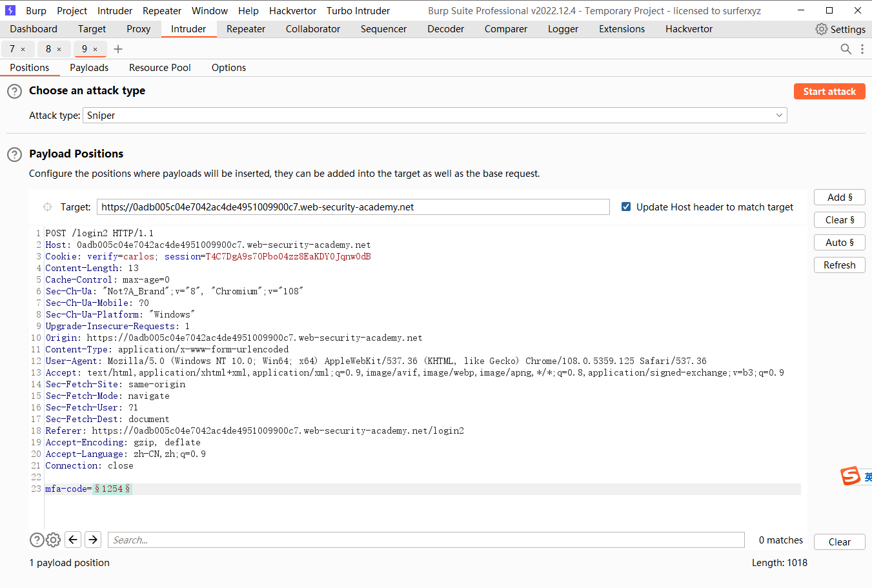Image resolution: width=872 pixels, height=588 pixels.
Task: Open the Repeater menu
Action: tap(162, 11)
